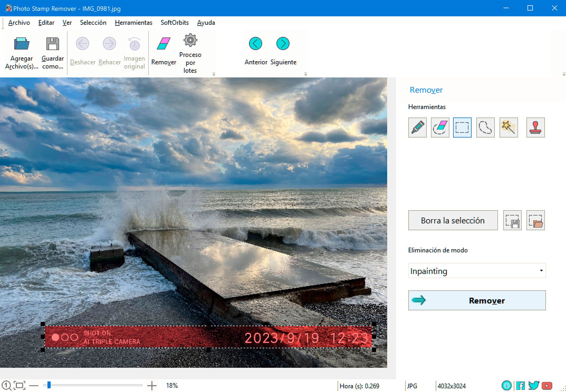566x392 pixels.
Task: Click the 18% zoom value
Action: coord(172,386)
